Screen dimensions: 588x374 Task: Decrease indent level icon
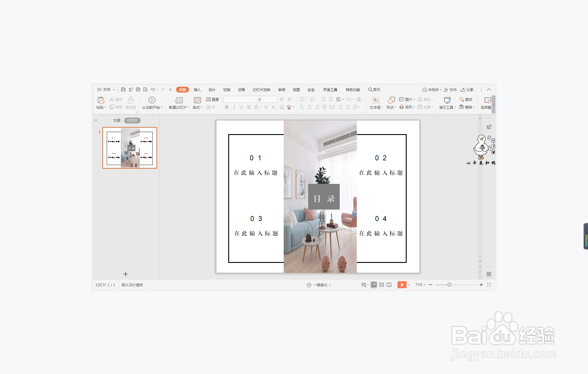coord(323,99)
